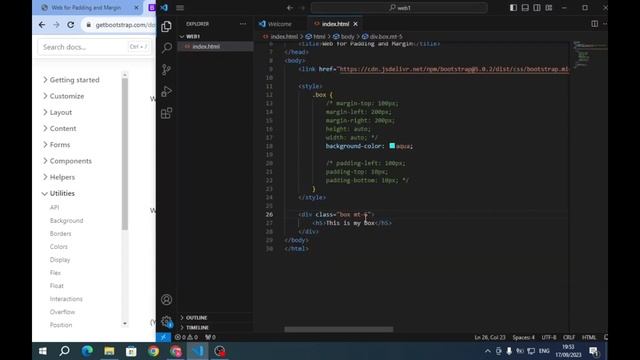Change the language mode via HTML
The image size is (640, 360).
(x=589, y=337)
